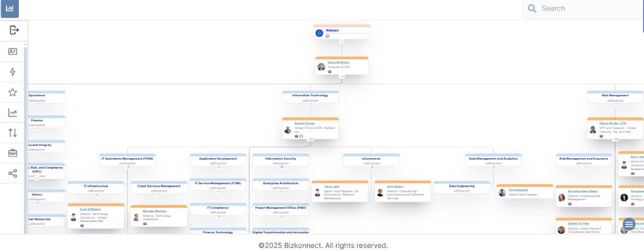Click the email icon on Michael Moreno card
This screenshot has height=251, width=644.
145,224
